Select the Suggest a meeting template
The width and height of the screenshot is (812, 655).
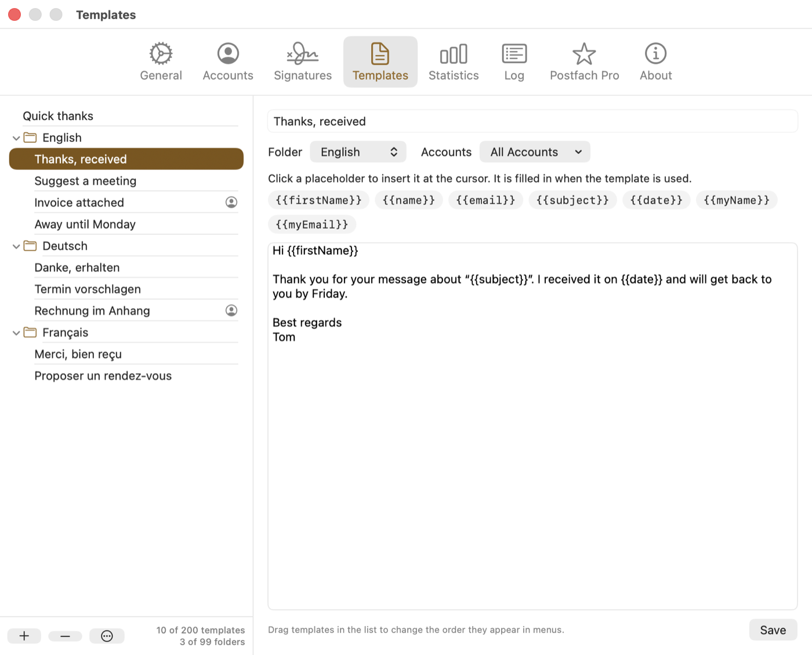(x=126, y=181)
